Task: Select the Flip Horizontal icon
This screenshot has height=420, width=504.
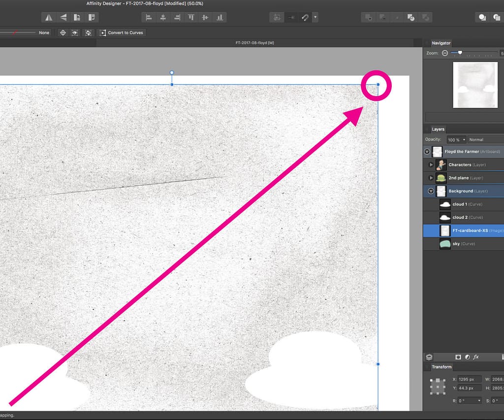Action: 49,17
